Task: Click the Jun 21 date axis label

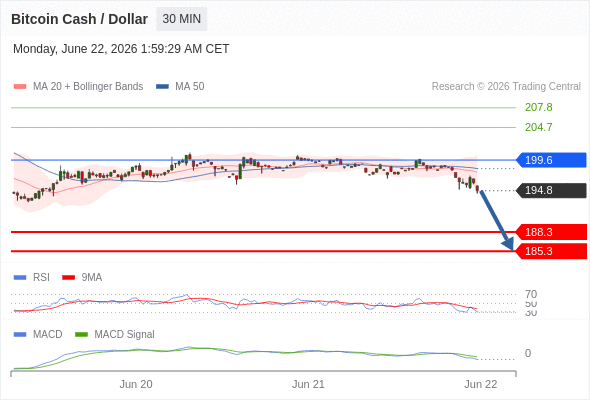Action: pos(308,384)
